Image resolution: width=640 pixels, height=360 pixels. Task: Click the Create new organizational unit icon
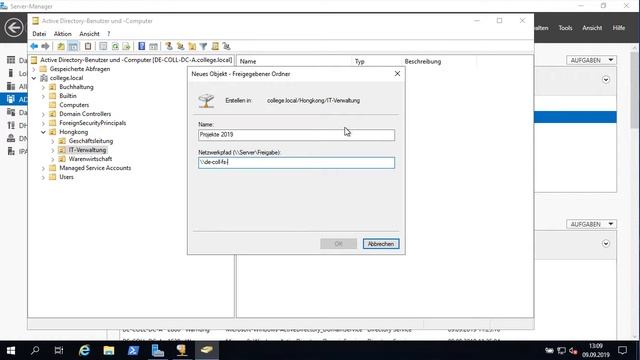(192, 47)
